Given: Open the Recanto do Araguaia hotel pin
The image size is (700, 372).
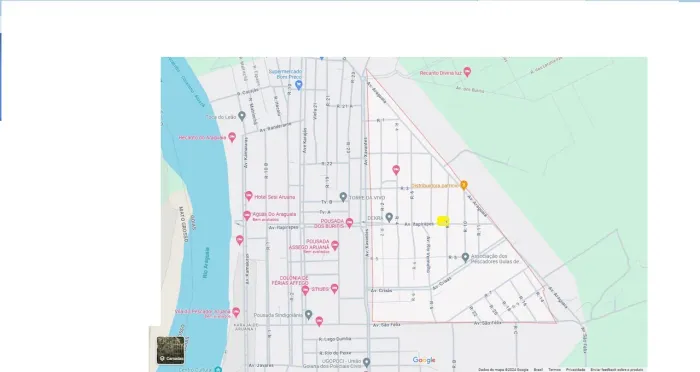Looking at the screenshot, I should [x=232, y=137].
